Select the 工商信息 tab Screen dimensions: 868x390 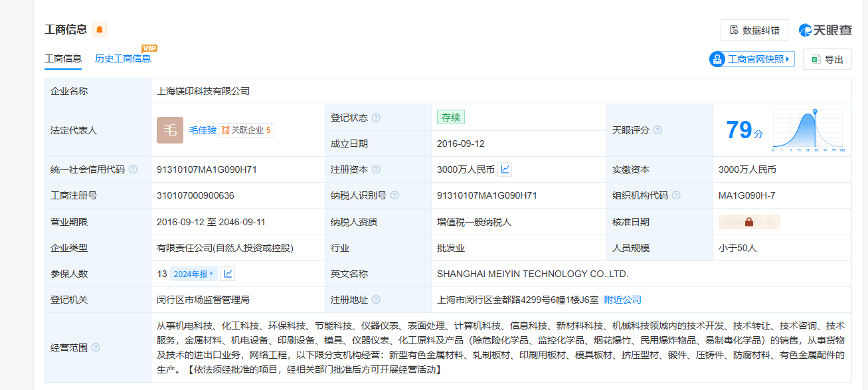tap(63, 58)
